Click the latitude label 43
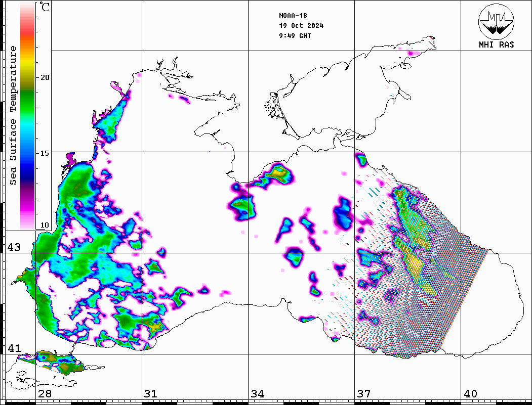532x405 pixels. pyautogui.click(x=14, y=247)
